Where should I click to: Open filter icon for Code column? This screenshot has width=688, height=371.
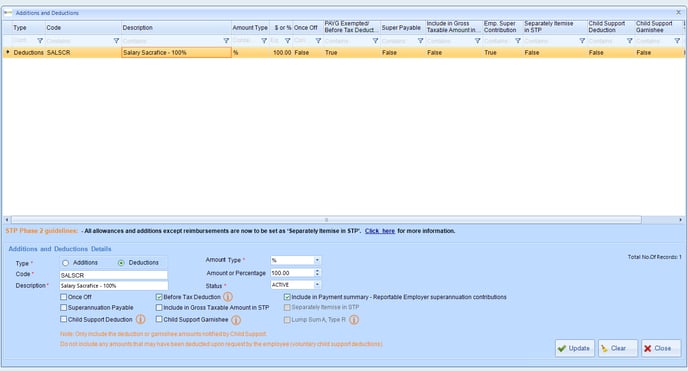point(116,41)
